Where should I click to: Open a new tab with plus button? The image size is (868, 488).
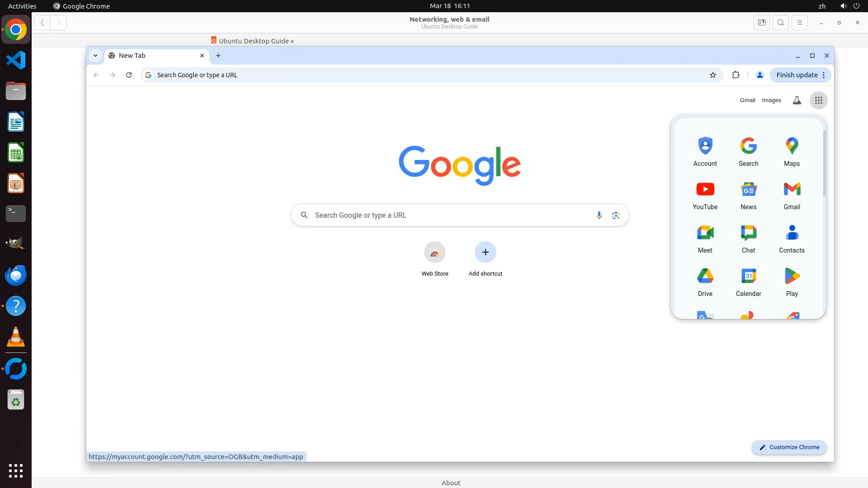(x=218, y=56)
